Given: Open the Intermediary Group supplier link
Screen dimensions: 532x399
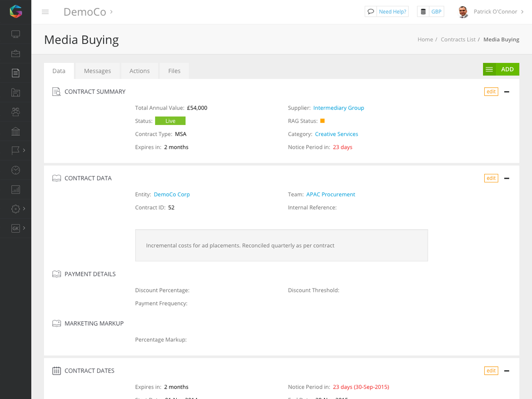Looking at the screenshot, I should pos(339,108).
